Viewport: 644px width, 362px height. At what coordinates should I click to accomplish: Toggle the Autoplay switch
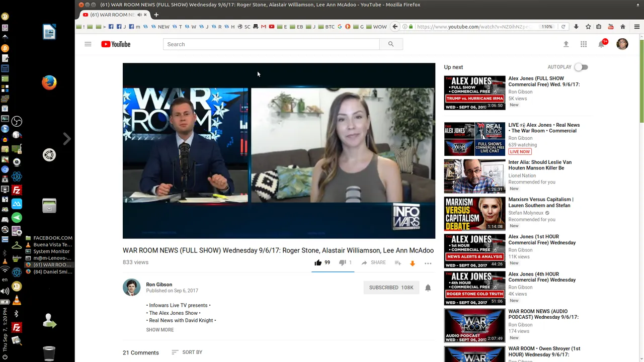pyautogui.click(x=581, y=67)
